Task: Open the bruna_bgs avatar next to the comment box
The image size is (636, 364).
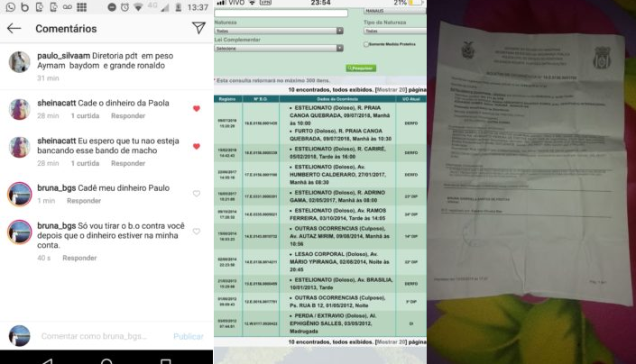Action: pyautogui.click(x=19, y=336)
